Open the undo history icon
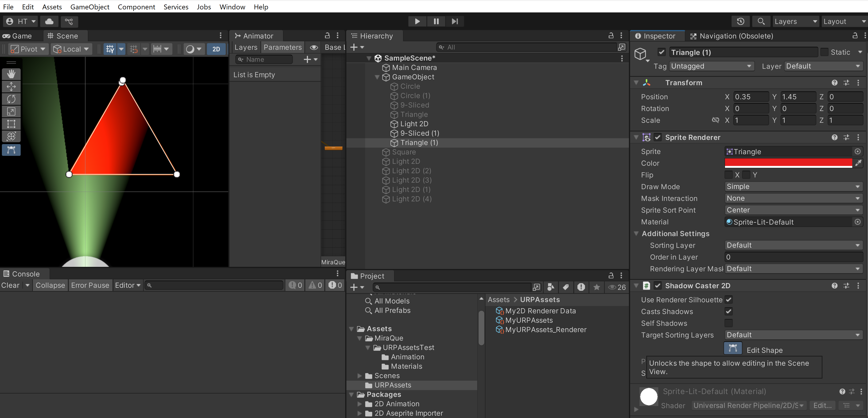This screenshot has width=868, height=418. pyautogui.click(x=740, y=21)
